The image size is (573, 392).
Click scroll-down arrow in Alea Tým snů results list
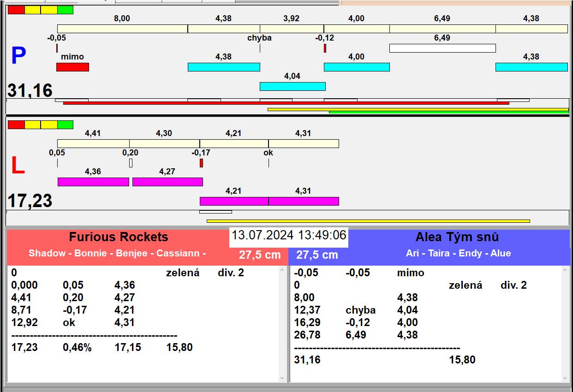(566, 378)
